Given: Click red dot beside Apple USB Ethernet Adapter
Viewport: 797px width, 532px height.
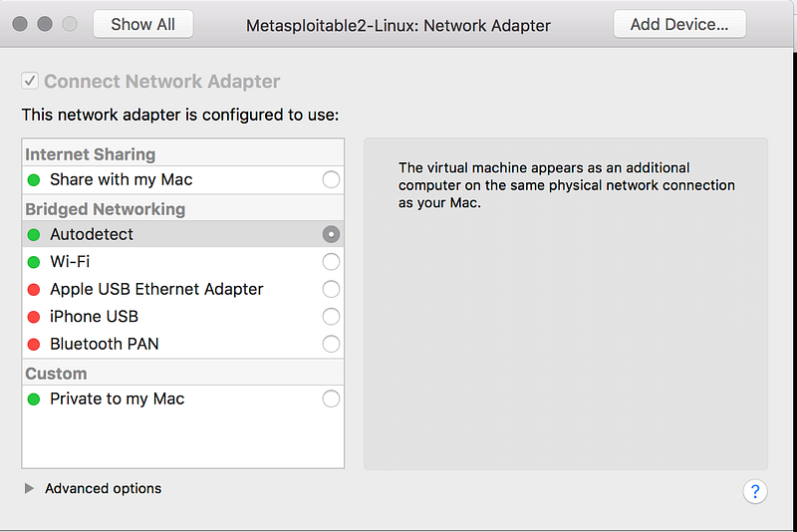Looking at the screenshot, I should (34, 290).
